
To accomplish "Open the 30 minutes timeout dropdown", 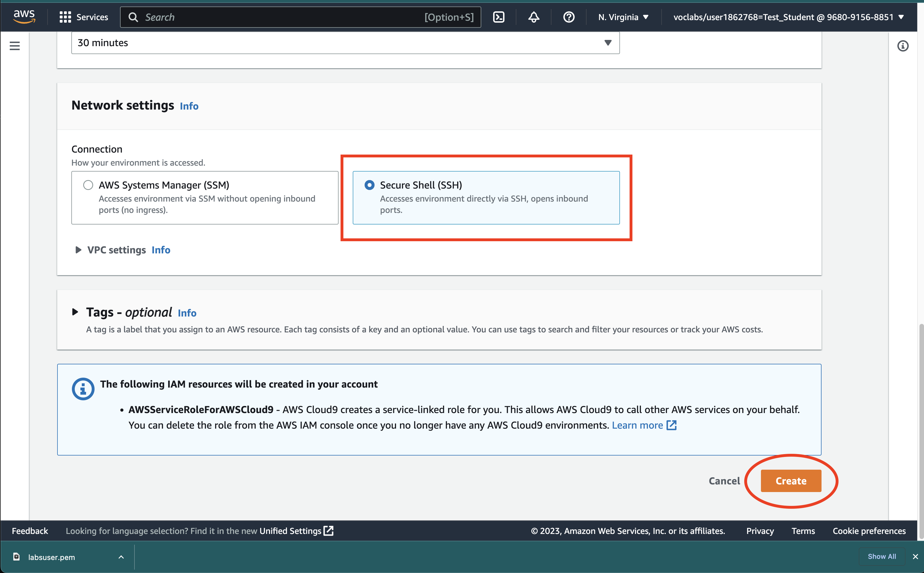I will (345, 43).
